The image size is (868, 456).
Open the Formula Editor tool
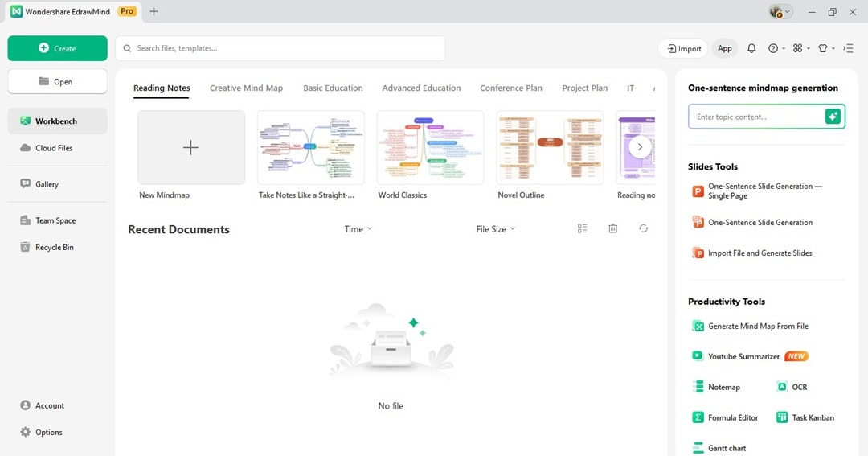point(725,417)
